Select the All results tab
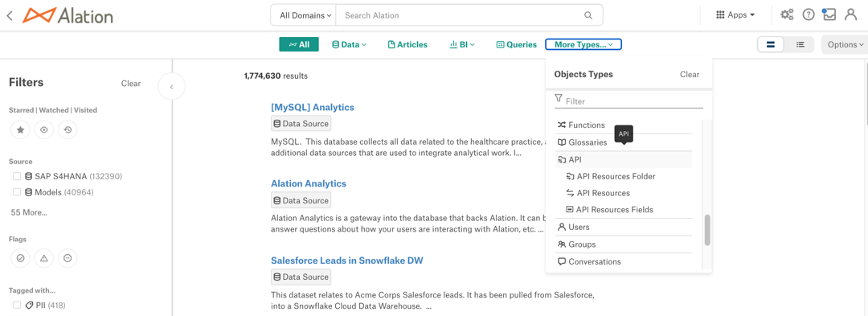The image size is (868, 316). tap(299, 44)
